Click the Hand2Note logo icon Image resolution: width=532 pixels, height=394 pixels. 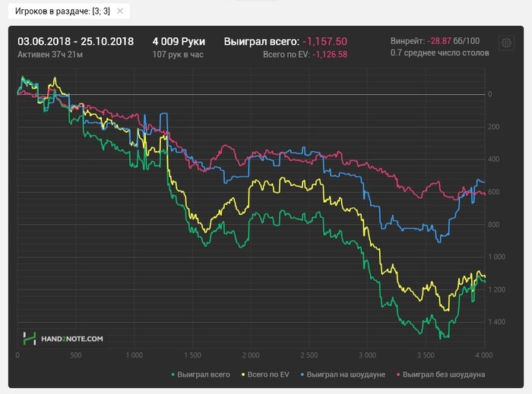(30, 339)
